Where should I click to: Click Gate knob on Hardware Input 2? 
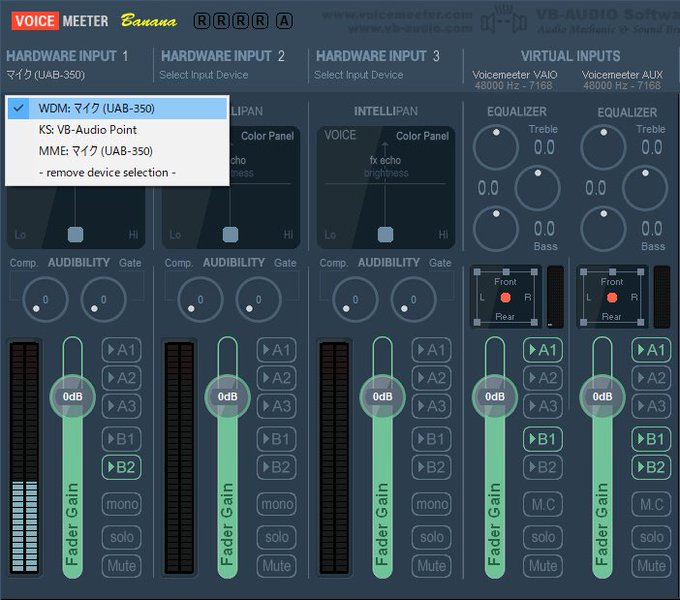coord(258,300)
